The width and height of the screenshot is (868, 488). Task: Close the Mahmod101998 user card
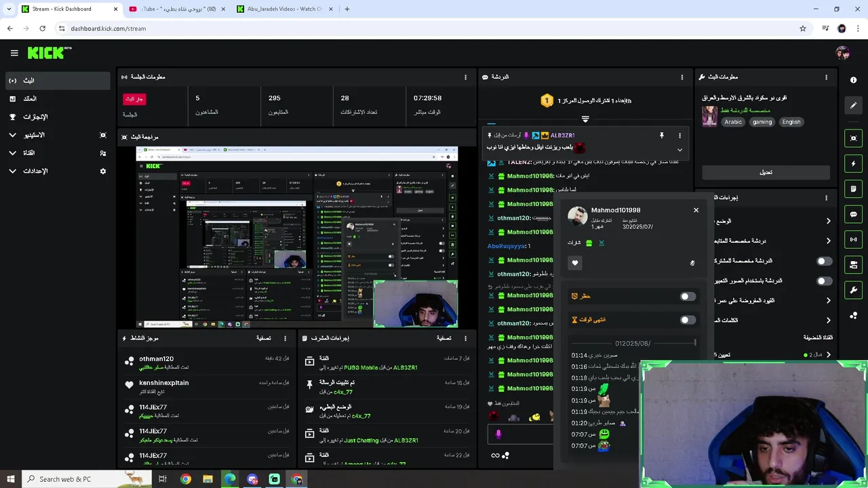click(x=696, y=210)
